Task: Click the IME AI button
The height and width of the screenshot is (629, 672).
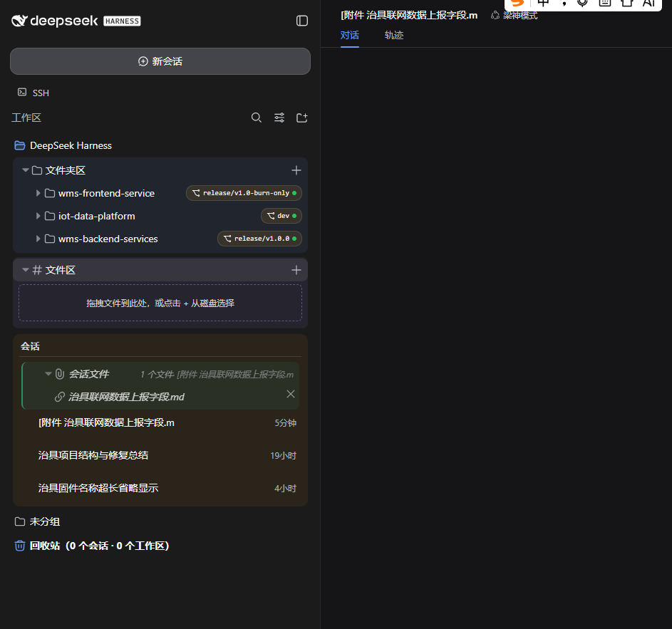Action: click(649, 3)
